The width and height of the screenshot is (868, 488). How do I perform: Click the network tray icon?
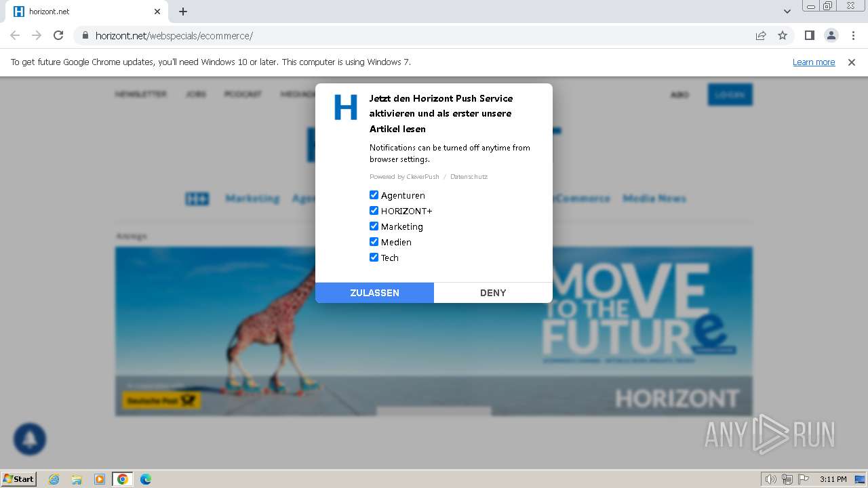point(787,479)
